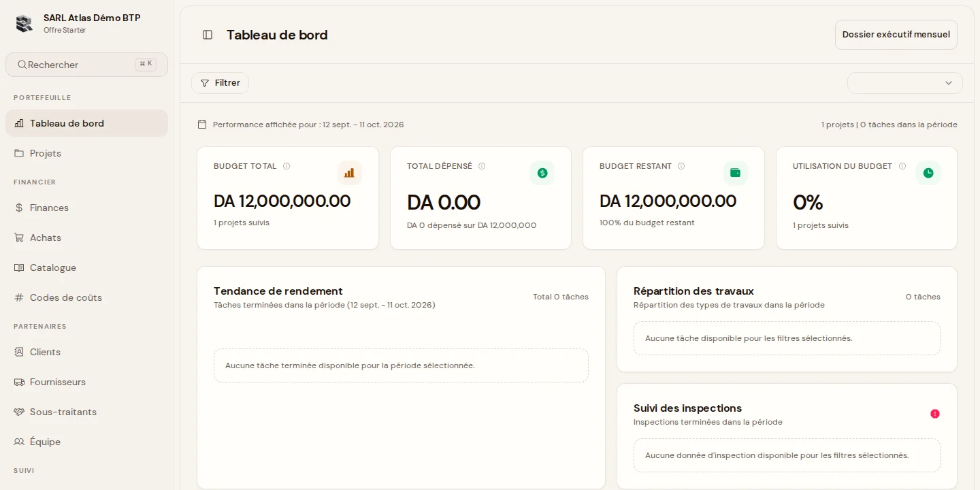Click the Tendance de rendement heading
Viewport: 980px width, 490px height.
click(278, 291)
